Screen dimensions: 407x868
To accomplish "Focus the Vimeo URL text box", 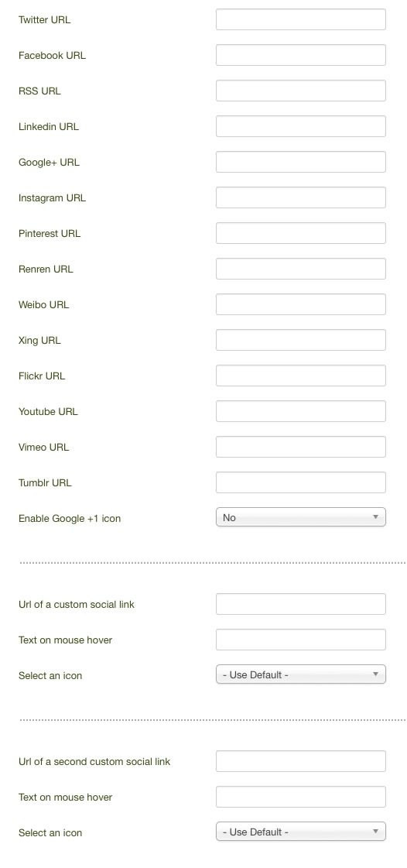I will pyautogui.click(x=300, y=447).
